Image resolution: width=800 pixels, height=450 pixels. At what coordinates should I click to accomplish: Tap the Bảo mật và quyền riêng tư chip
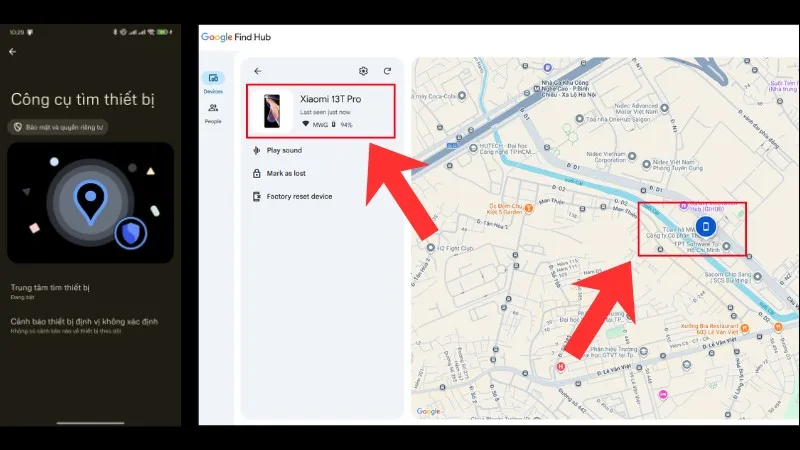pos(59,127)
